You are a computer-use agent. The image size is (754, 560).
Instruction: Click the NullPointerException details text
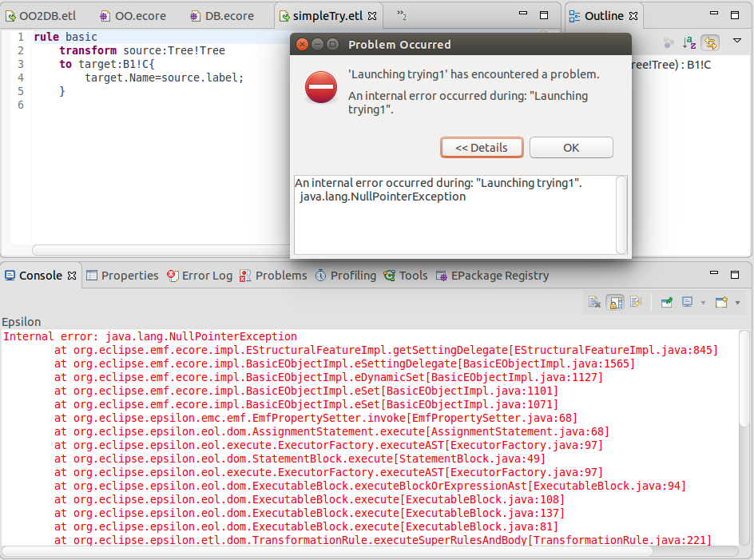[383, 197]
